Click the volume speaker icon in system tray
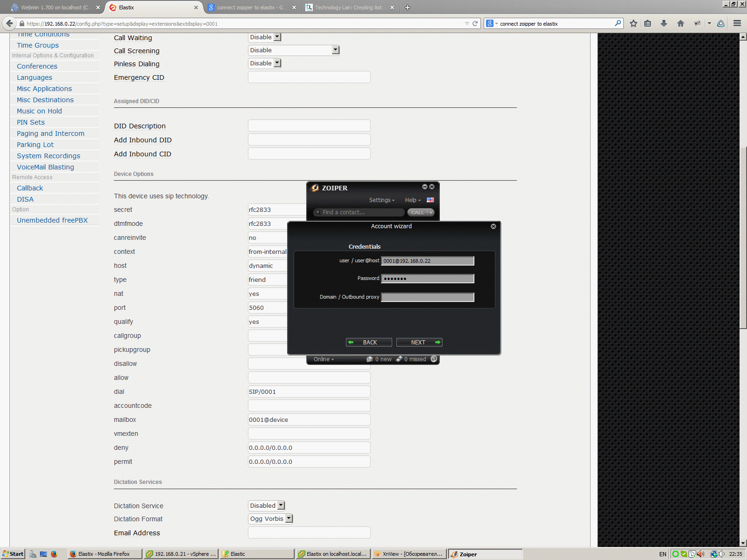 [722, 554]
